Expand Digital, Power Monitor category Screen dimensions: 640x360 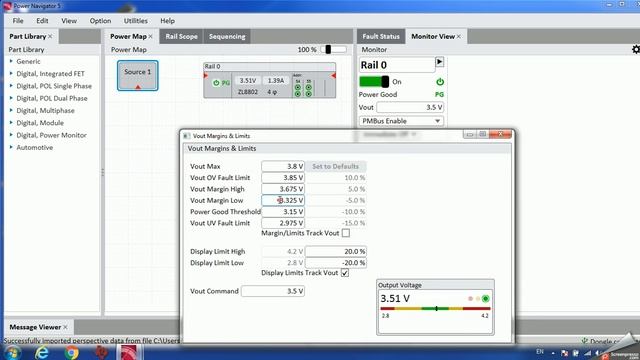point(11,135)
